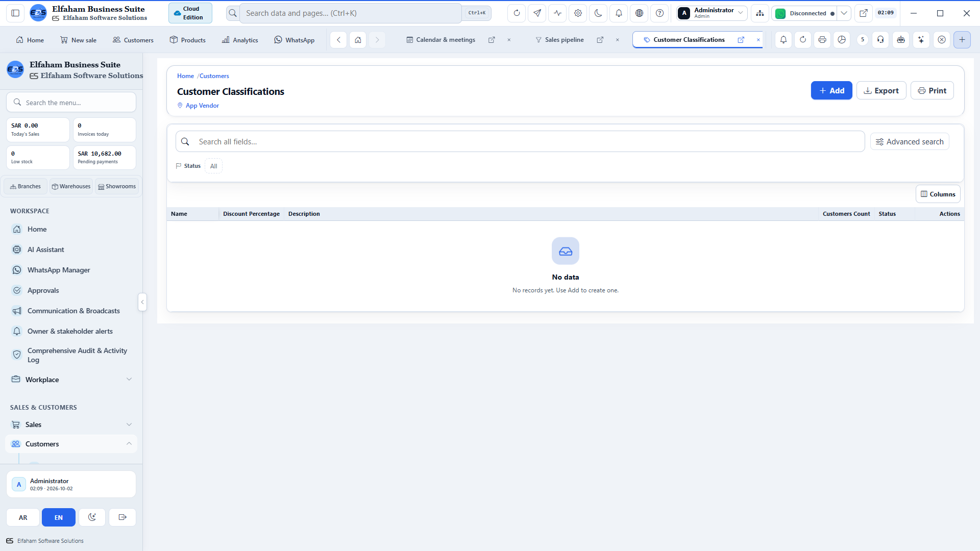Toggle the night theme icon in the sidebar footer

92,517
